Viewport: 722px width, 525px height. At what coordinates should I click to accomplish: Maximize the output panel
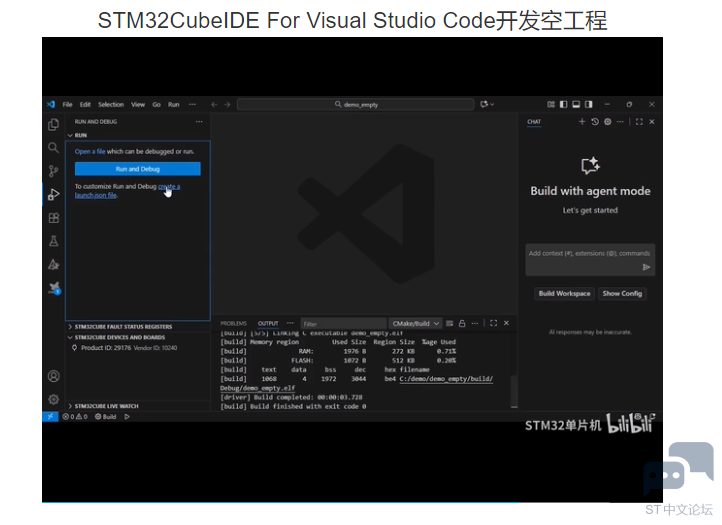pos(494,323)
